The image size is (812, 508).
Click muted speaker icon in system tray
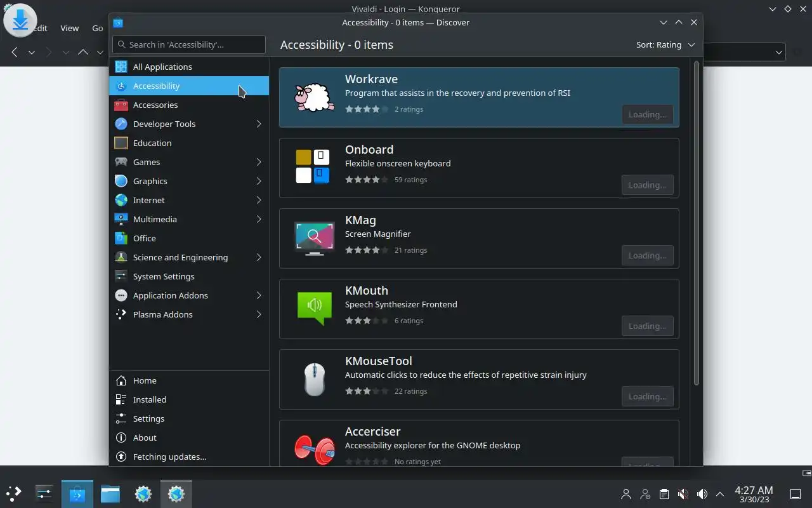coord(683,494)
